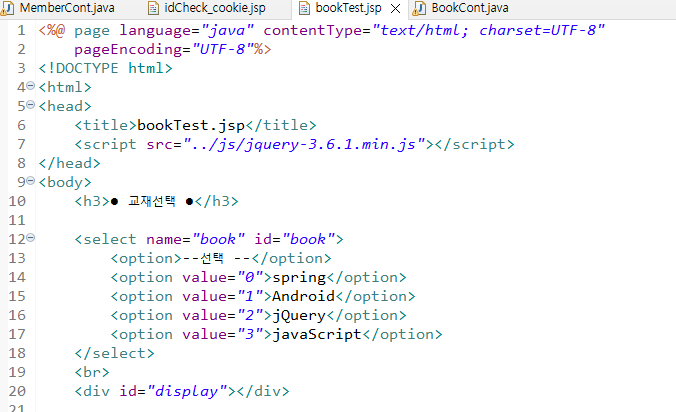
Task: Click the opening <body> tag
Action: click(x=65, y=182)
